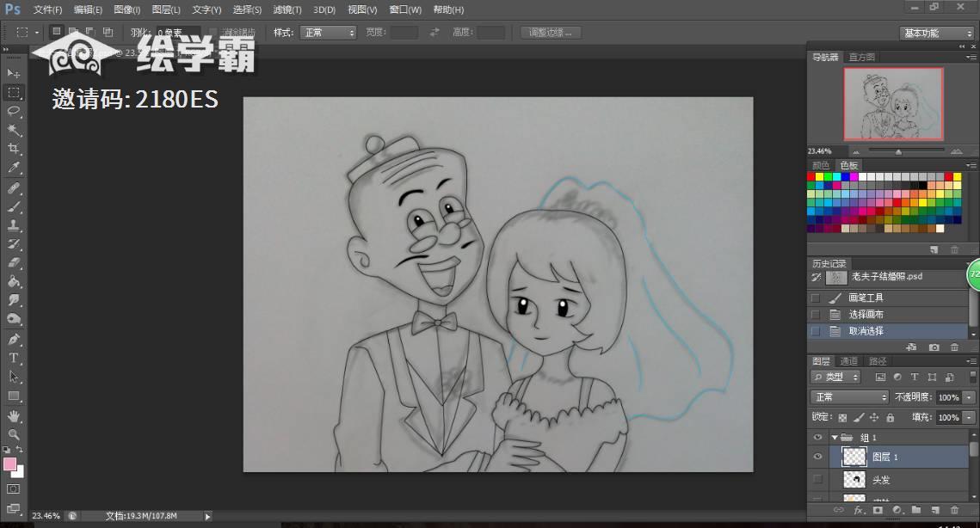The height and width of the screenshot is (528, 980).
Task: Delete layer using Layers panel trash icon
Action: pyautogui.click(x=954, y=511)
